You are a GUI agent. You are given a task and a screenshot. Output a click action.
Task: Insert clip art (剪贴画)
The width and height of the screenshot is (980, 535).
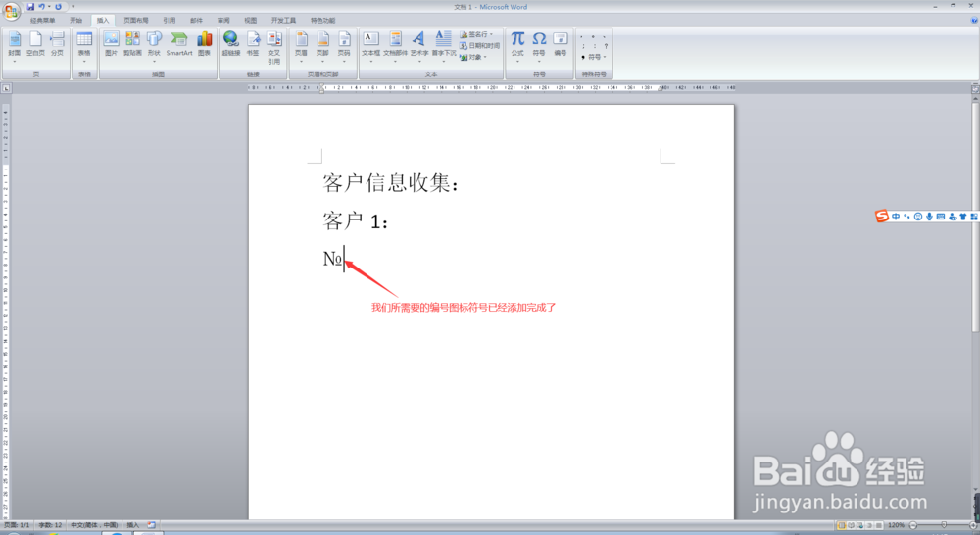pyautogui.click(x=132, y=44)
